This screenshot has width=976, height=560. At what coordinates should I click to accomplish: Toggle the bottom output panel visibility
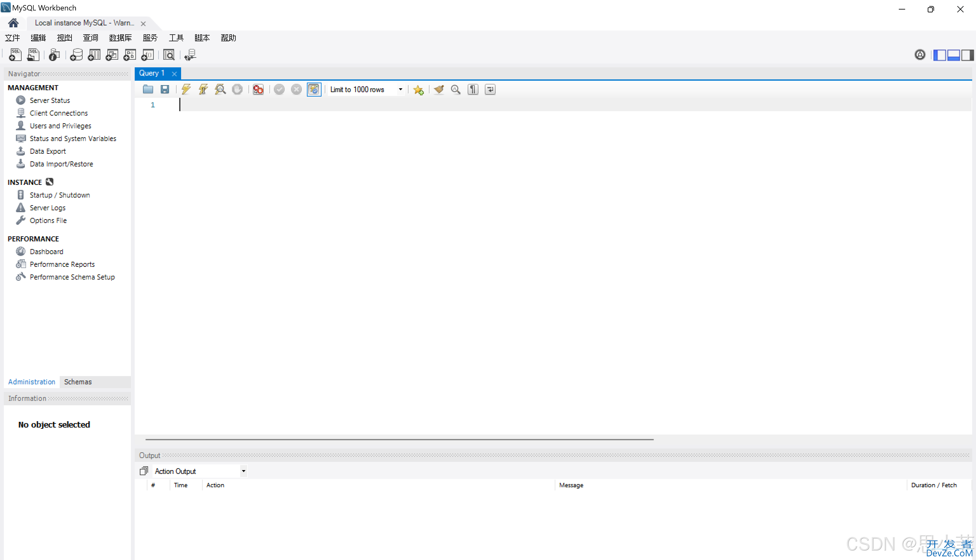pyautogui.click(x=953, y=55)
